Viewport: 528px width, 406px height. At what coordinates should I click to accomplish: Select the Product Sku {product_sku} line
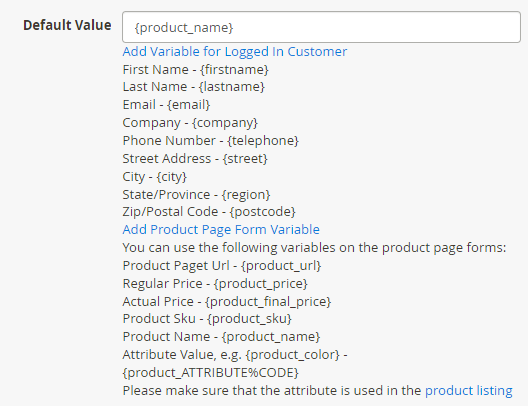[207, 319]
